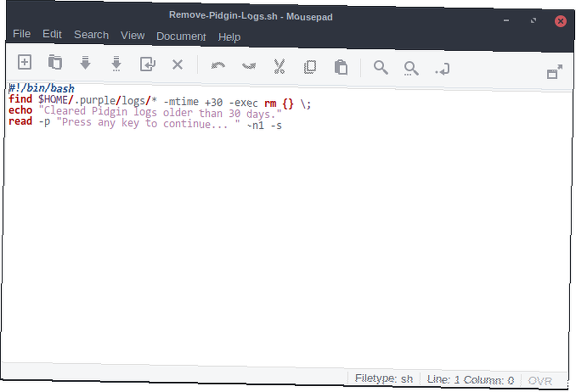Open Find with the magnifier icon
Image resolution: width=576 pixels, height=392 pixels.
pyautogui.click(x=381, y=68)
